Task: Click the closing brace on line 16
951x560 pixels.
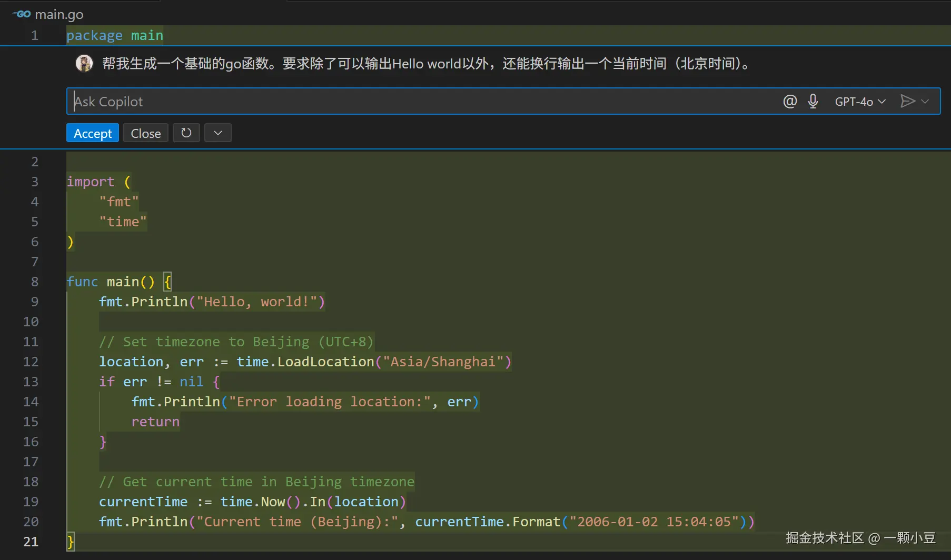Action: pyautogui.click(x=103, y=442)
